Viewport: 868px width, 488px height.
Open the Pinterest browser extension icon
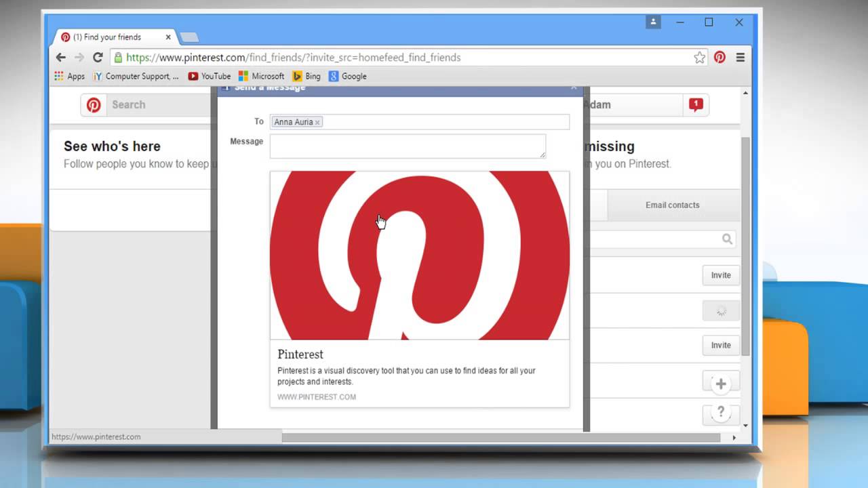pos(719,58)
